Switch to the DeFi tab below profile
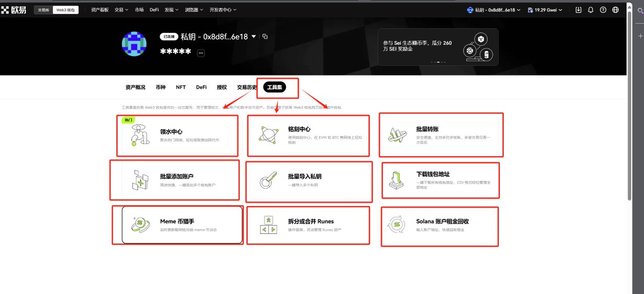 tap(201, 87)
